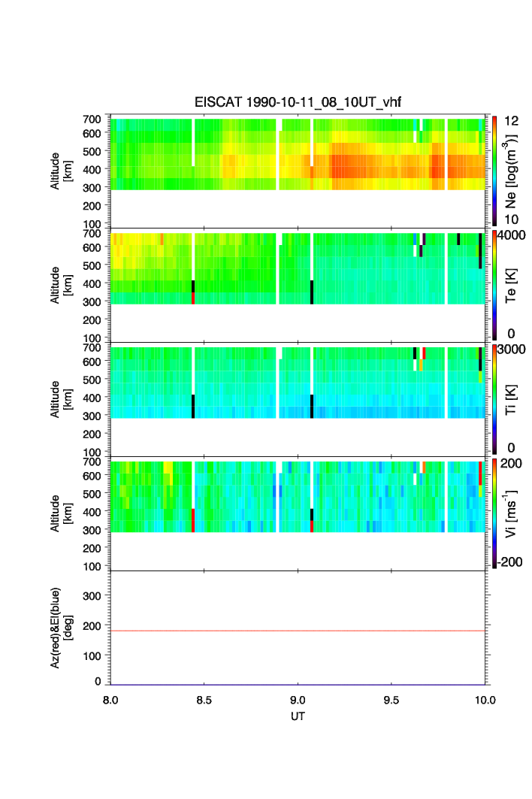Viewport: 532px width, 799px height.
Task: Click the Vi [ms-1] colorbar label
Action: [511, 513]
